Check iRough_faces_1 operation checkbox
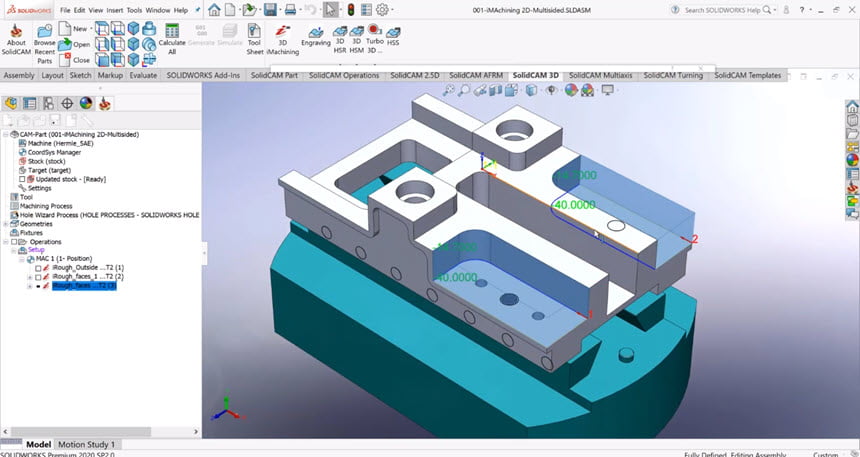This screenshot has height=457, width=860. [x=38, y=277]
